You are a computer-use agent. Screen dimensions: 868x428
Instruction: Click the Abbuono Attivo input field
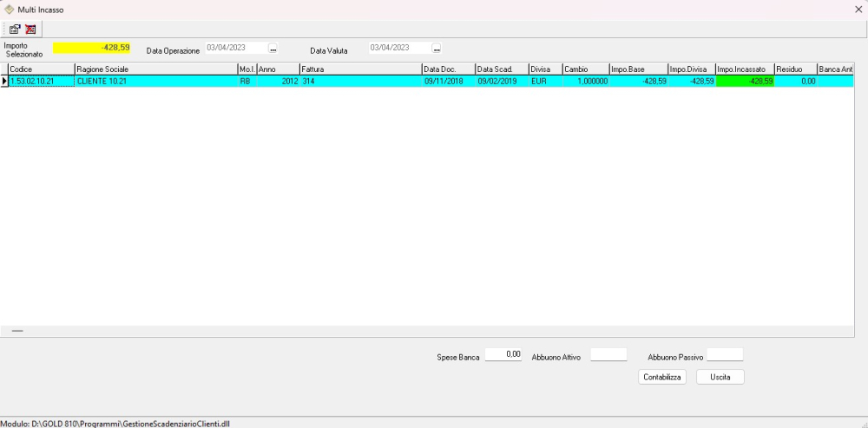point(608,354)
